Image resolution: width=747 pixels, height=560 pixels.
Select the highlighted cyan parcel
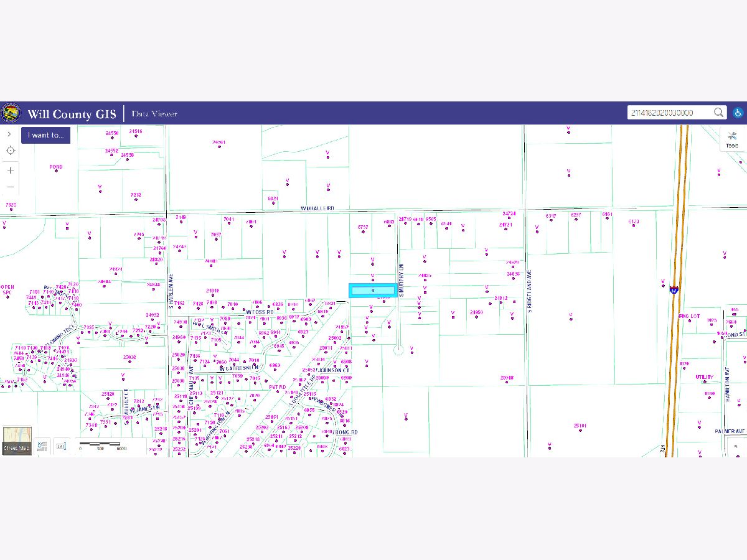[372, 291]
